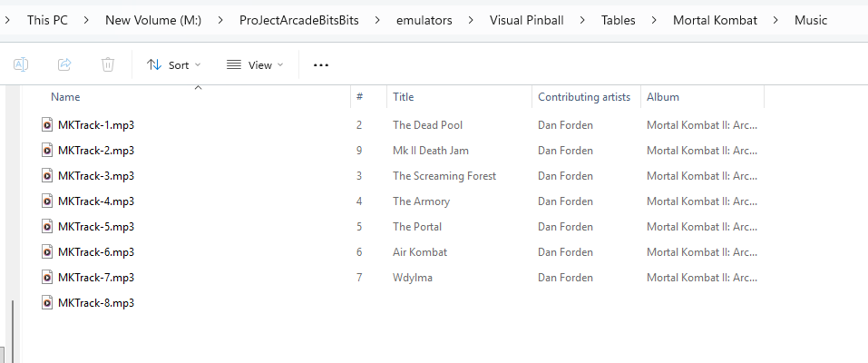Screen dimensions: 868x363
Task: Go to the Tables breadcrumb folder
Action: pyautogui.click(x=619, y=21)
